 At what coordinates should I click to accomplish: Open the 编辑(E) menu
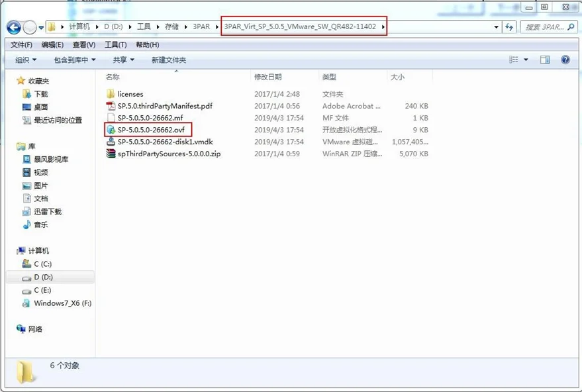[x=52, y=45]
